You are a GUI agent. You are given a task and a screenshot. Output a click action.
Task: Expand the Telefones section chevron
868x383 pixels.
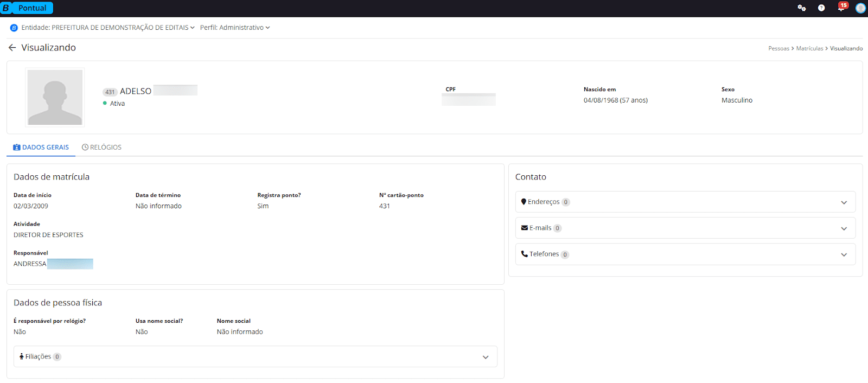(x=844, y=254)
